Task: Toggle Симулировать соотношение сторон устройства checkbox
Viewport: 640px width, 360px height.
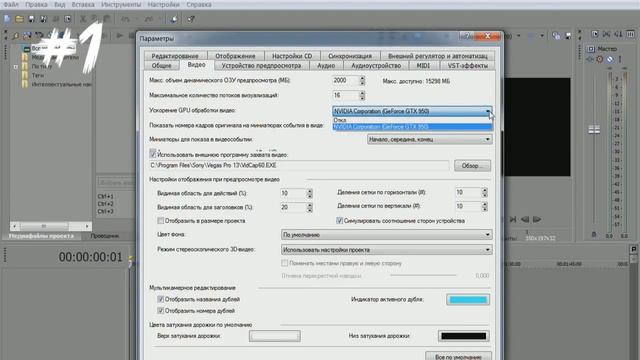Action: [x=339, y=220]
